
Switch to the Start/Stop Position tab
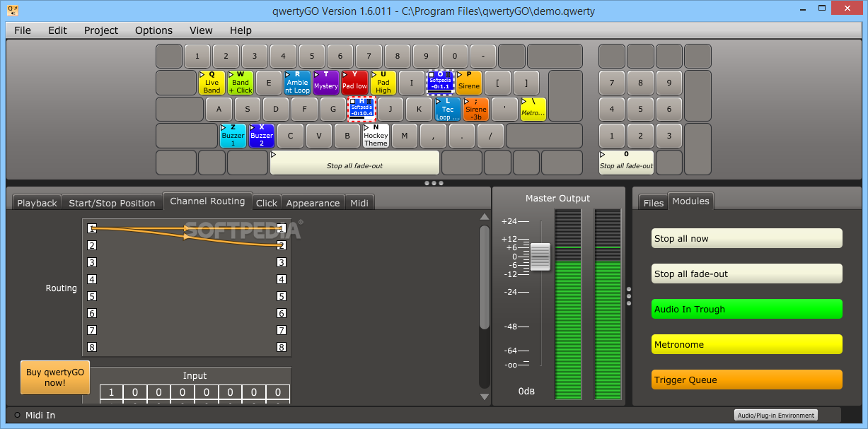(112, 203)
